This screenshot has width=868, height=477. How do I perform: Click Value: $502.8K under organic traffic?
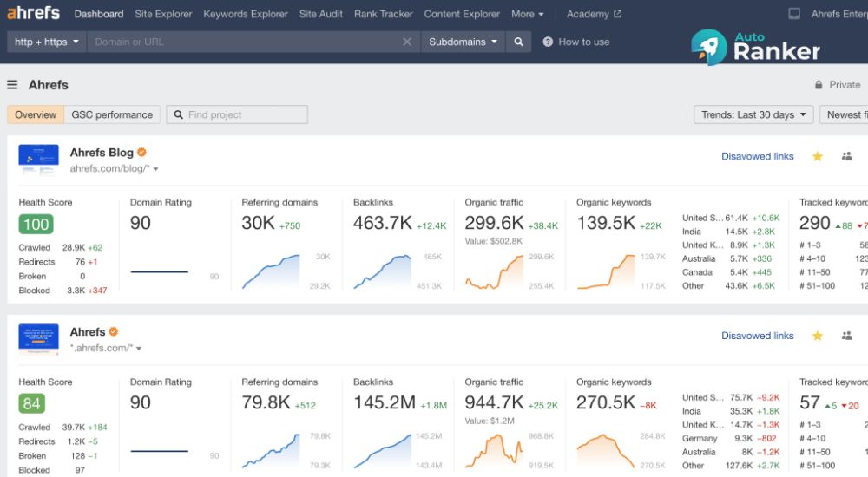(x=494, y=241)
